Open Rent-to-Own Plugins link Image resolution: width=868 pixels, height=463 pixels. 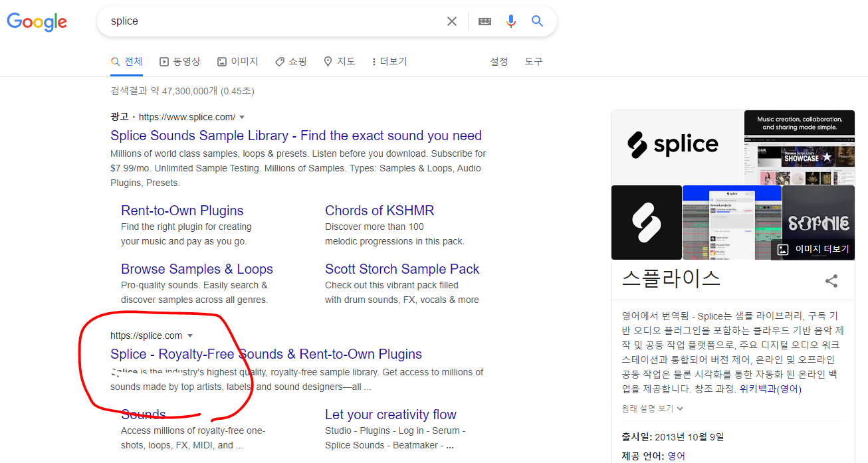182,211
